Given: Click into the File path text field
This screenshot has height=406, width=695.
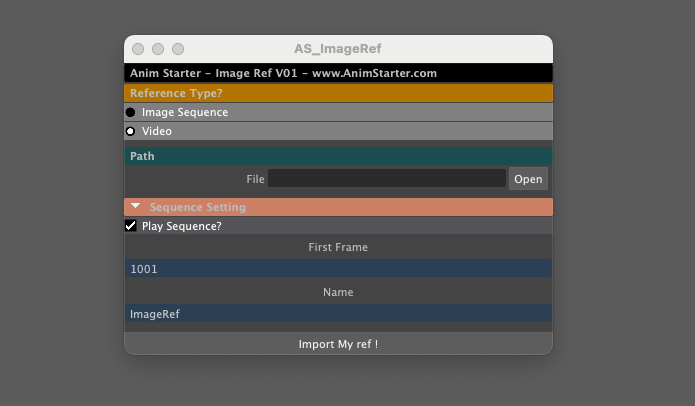Looking at the screenshot, I should tap(386, 179).
